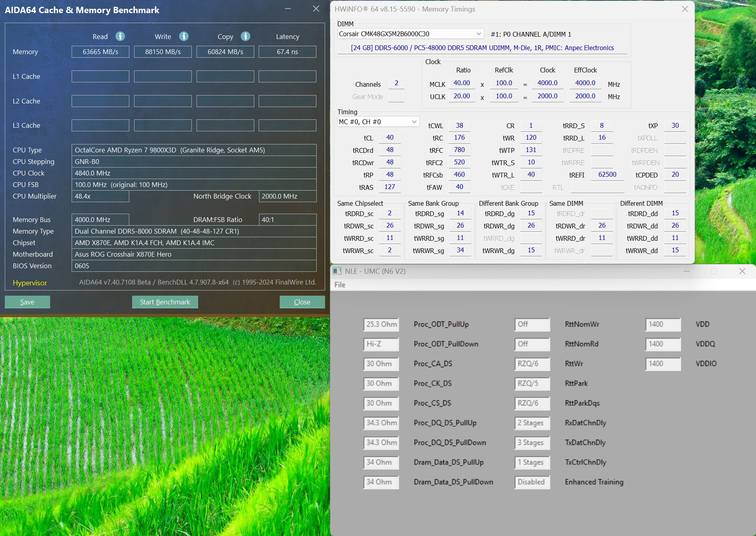This screenshot has width=756, height=536.
Task: Click the MCLK Ratio value 40.00
Action: pos(462,83)
